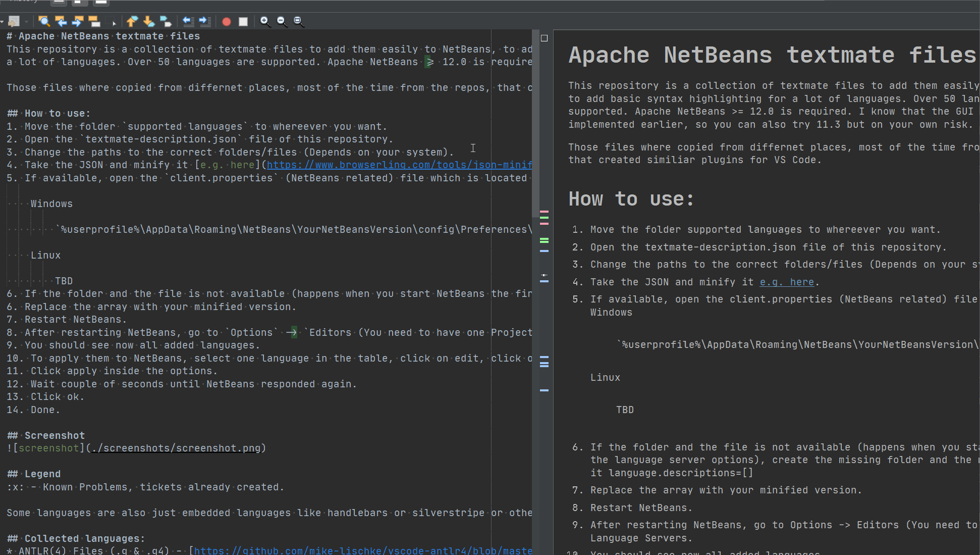Image resolution: width=980 pixels, height=555 pixels.
Task: Start macro recording red button
Action: click(227, 21)
